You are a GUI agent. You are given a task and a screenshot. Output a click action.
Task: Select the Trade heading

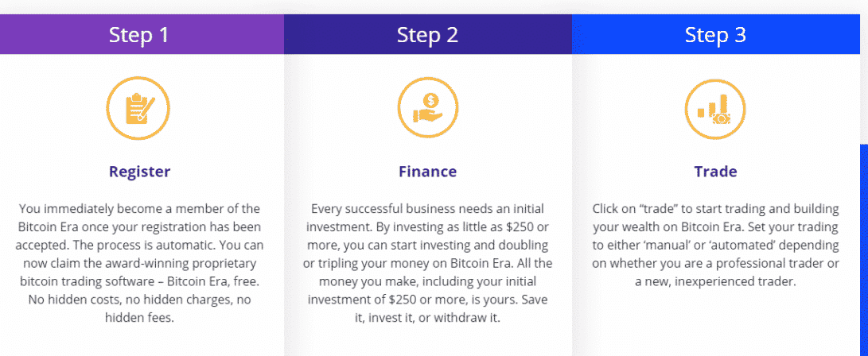[x=715, y=171]
